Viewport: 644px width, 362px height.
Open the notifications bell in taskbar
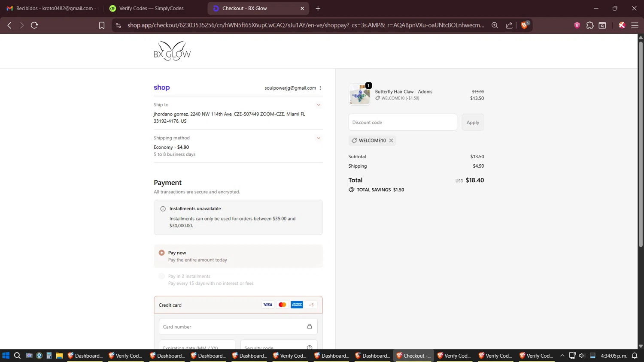pos(635,356)
